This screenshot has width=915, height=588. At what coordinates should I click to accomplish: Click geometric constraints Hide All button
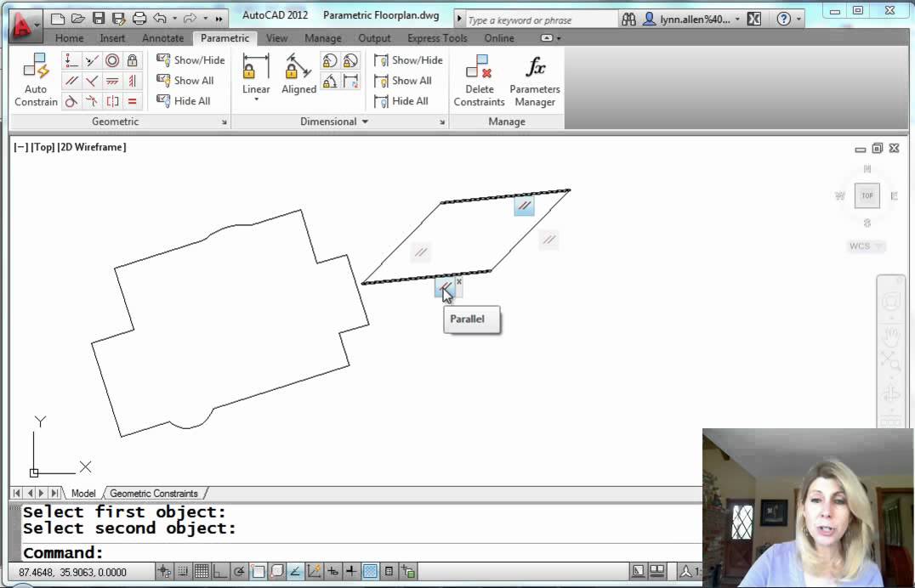point(183,100)
